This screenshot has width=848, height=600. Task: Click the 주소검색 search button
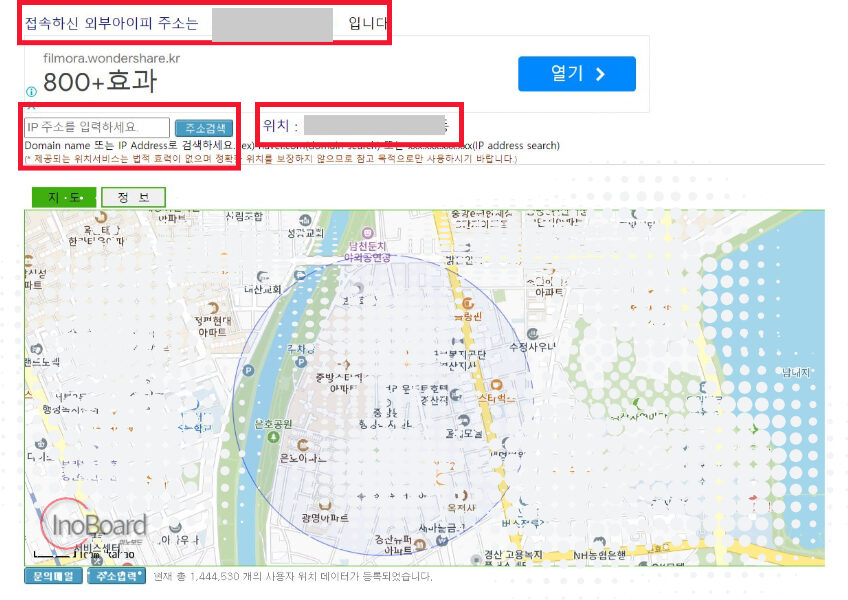pos(204,128)
